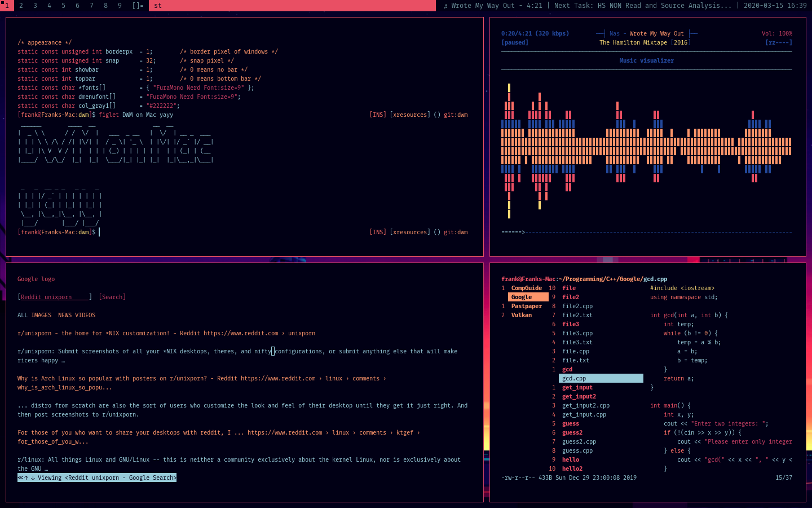Select the CompGuide directory in ranger
Image resolution: width=812 pixels, height=508 pixels.
tap(527, 288)
